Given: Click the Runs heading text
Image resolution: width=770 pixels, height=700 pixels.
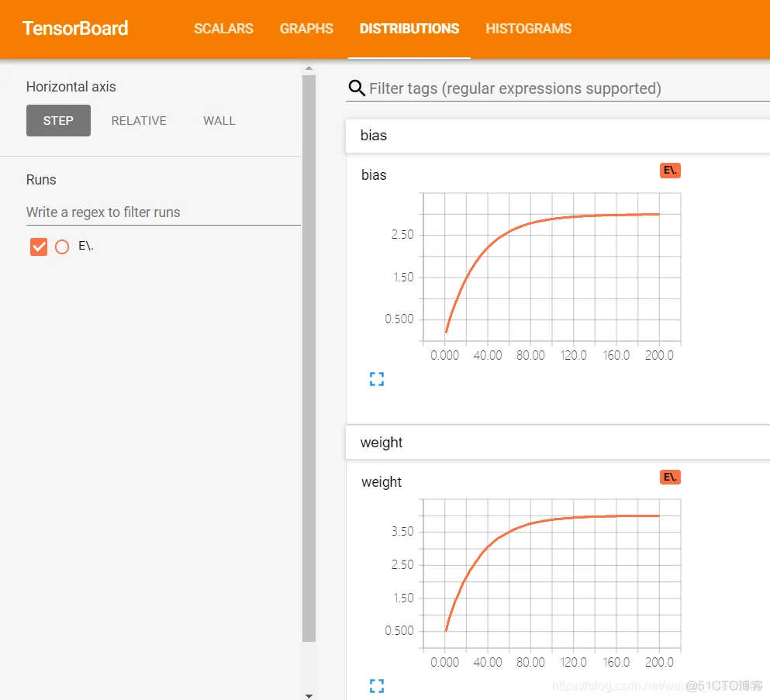Looking at the screenshot, I should pos(41,180).
